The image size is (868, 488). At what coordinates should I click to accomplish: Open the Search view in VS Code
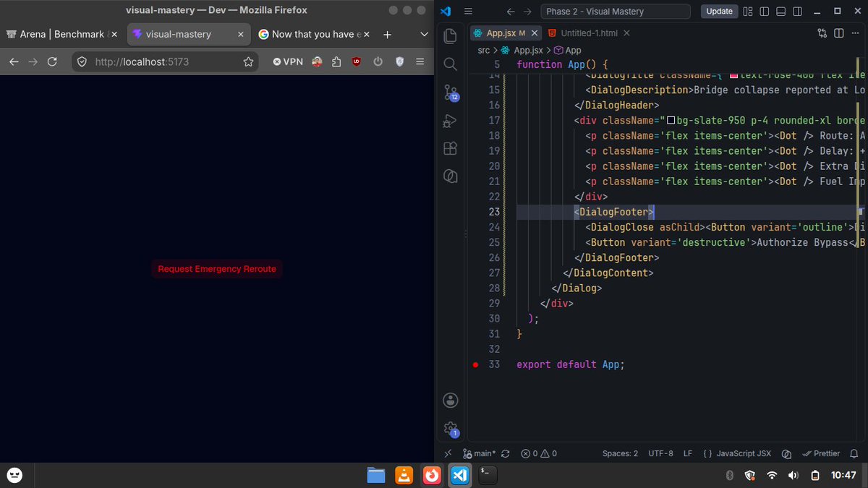450,64
